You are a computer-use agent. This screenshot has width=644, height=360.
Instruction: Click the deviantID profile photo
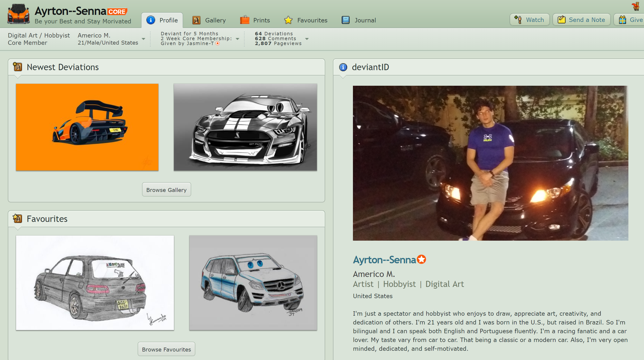pos(491,163)
